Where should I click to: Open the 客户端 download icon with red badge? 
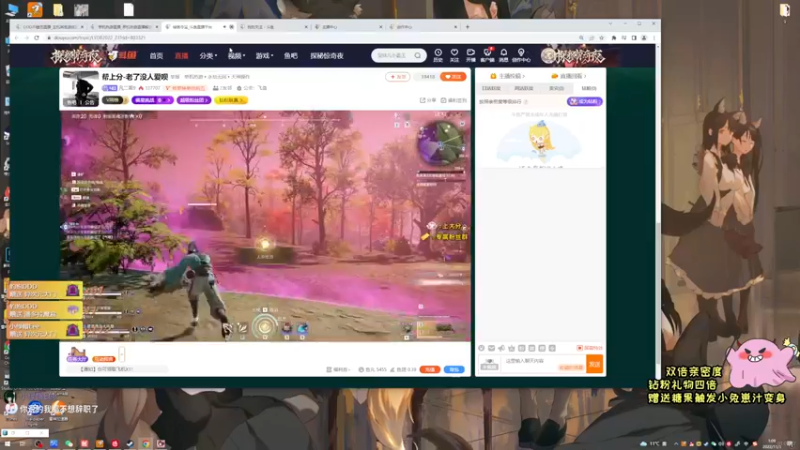(x=487, y=53)
